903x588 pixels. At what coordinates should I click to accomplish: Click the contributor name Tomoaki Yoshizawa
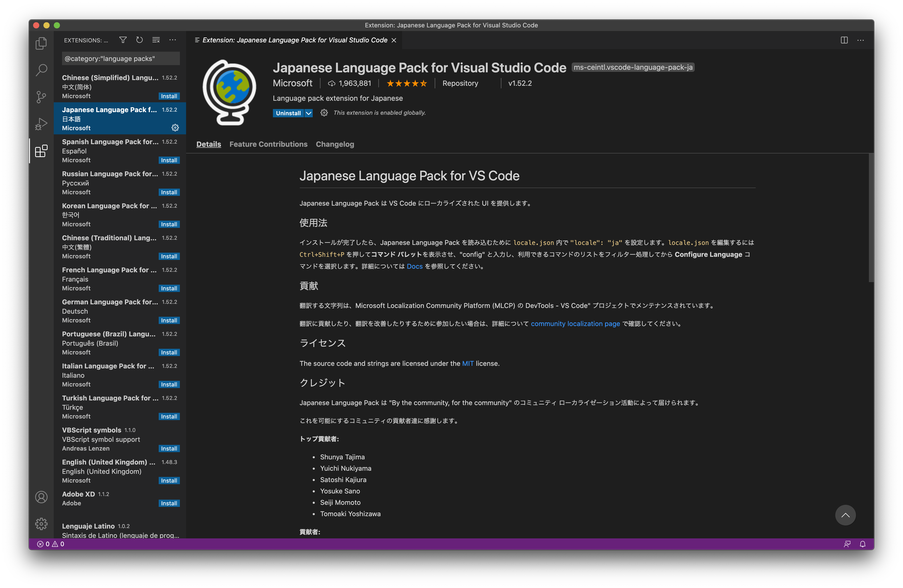350,514
